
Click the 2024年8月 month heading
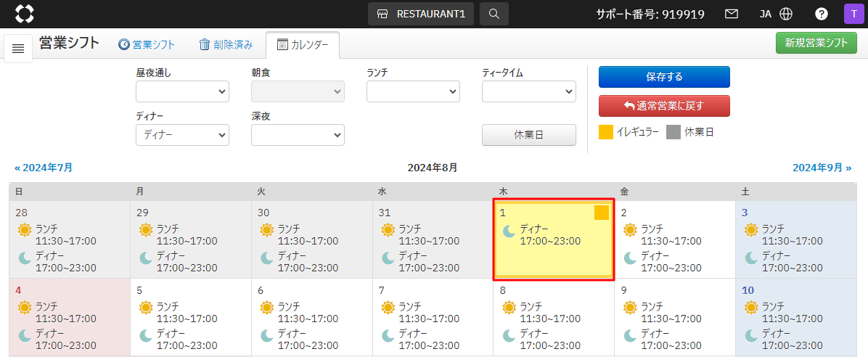tap(433, 167)
